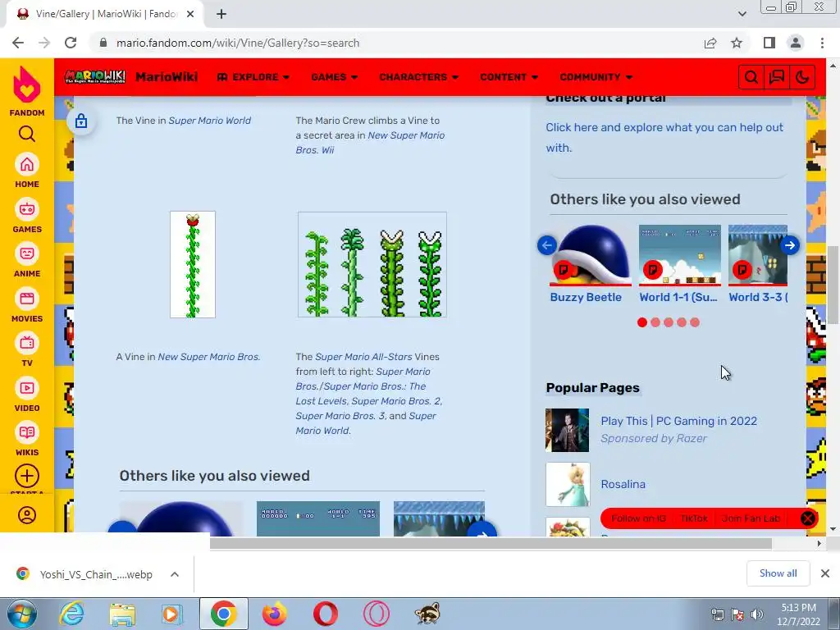Click the TikTok button

(694, 518)
